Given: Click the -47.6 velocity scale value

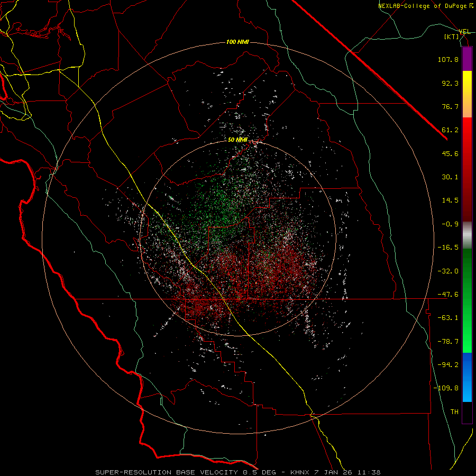Looking at the screenshot, I should tap(448, 295).
